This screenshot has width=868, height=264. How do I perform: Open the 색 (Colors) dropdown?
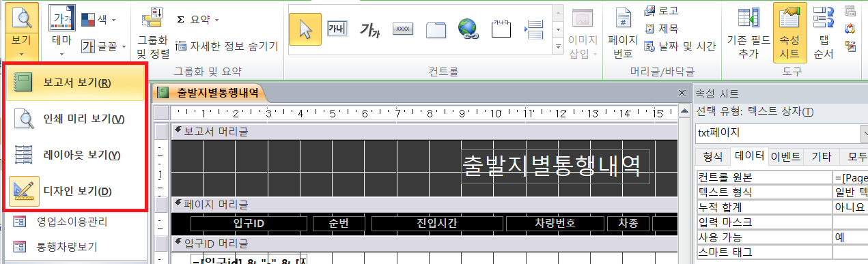tap(99, 19)
